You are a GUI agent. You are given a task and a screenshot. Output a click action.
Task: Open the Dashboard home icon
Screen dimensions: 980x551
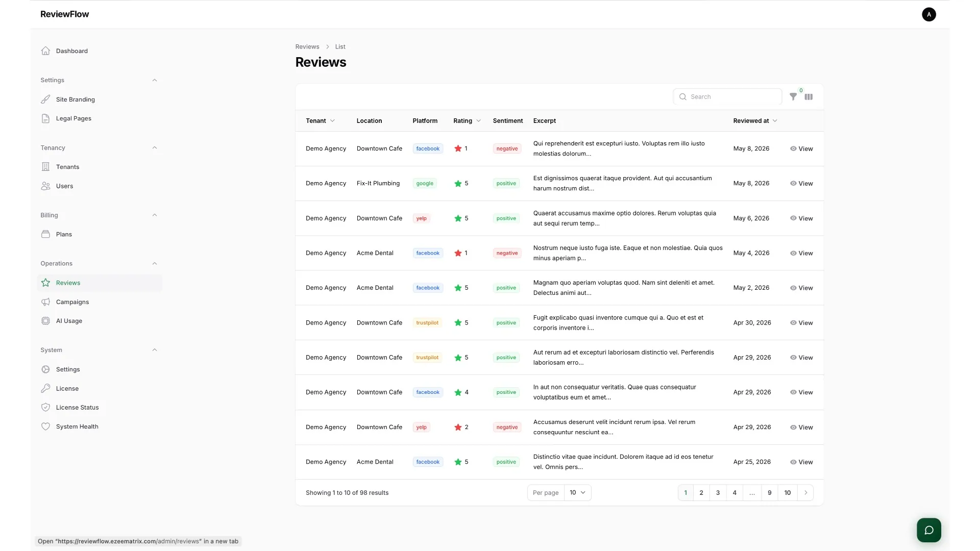pos(45,51)
